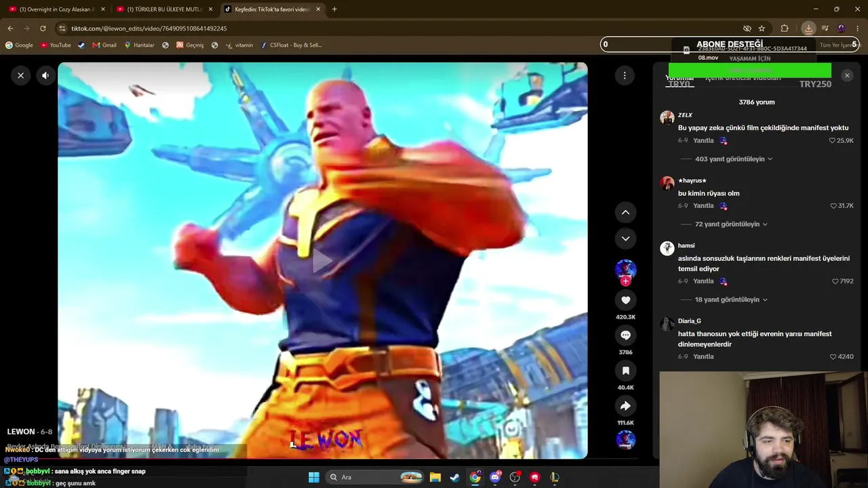Open the Google bookmark
The image size is (868, 488).
pyautogui.click(x=19, y=45)
